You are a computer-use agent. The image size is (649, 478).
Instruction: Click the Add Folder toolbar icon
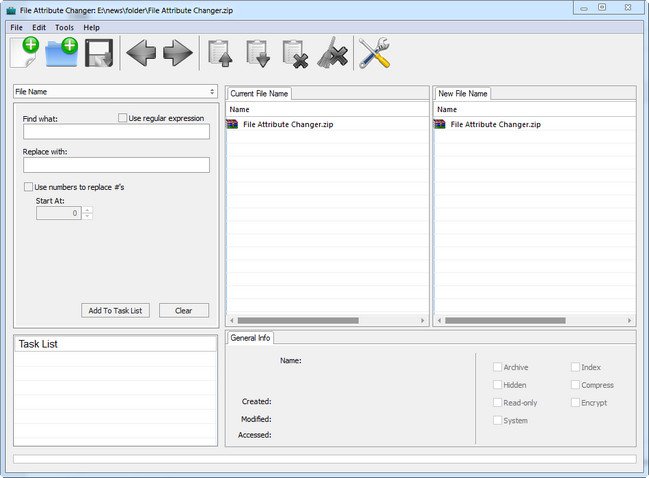(62, 52)
